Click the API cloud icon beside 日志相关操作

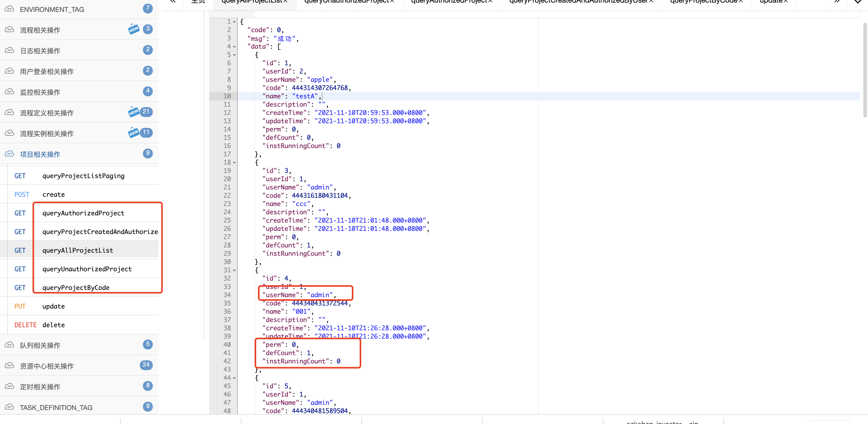9,50
